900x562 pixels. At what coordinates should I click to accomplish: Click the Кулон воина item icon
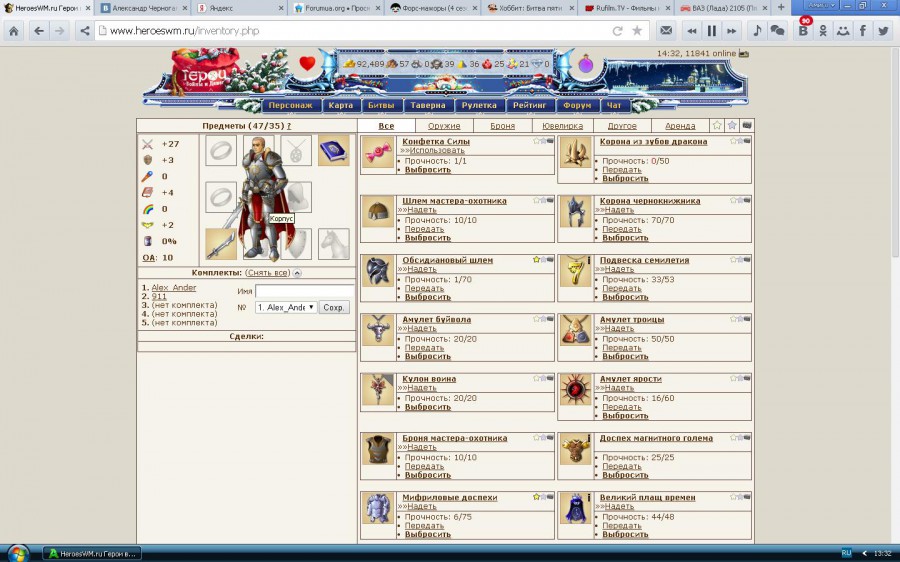point(378,389)
